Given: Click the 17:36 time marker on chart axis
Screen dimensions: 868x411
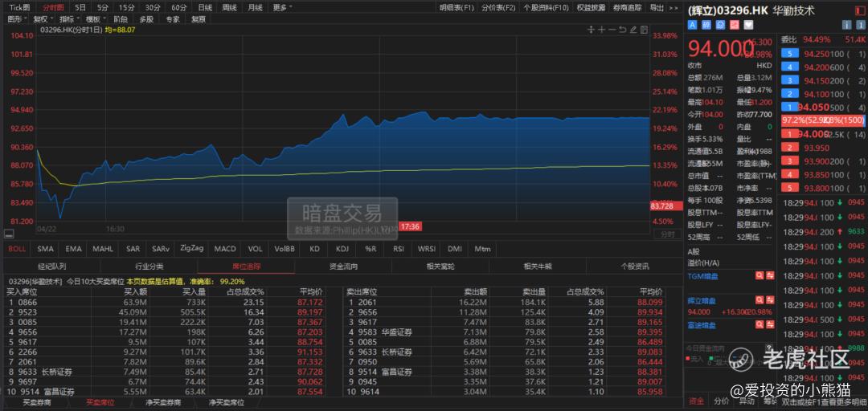Looking at the screenshot, I should click(x=411, y=226).
